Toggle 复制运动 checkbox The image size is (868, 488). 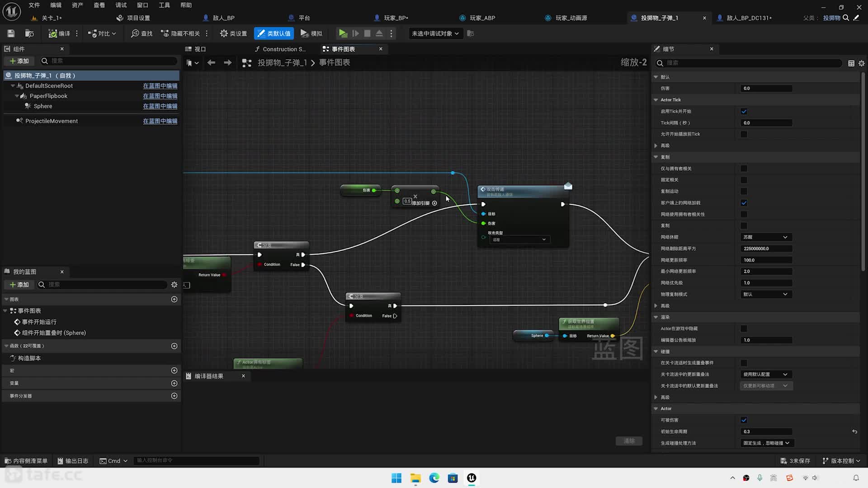(x=744, y=192)
